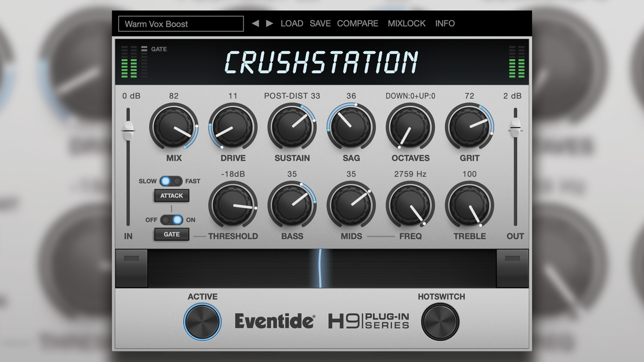The width and height of the screenshot is (644, 362).
Task: Click the preset name field Warm Vox Boost
Action: [x=181, y=24]
